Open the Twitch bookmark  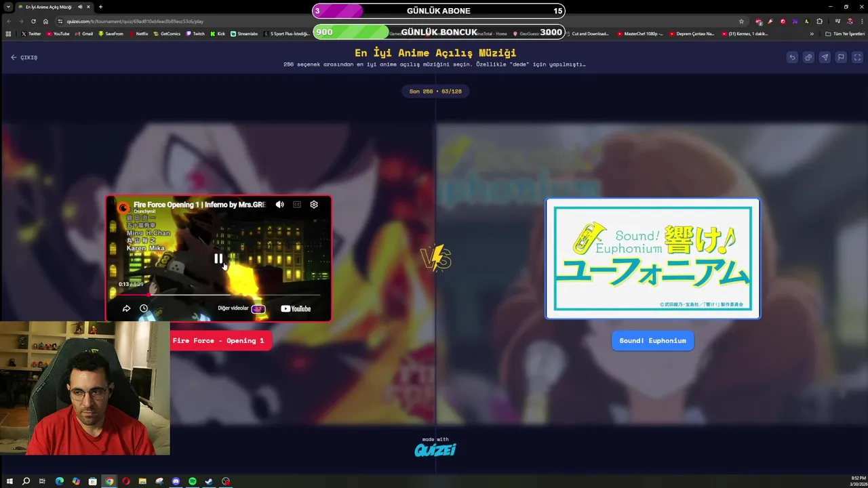click(195, 33)
